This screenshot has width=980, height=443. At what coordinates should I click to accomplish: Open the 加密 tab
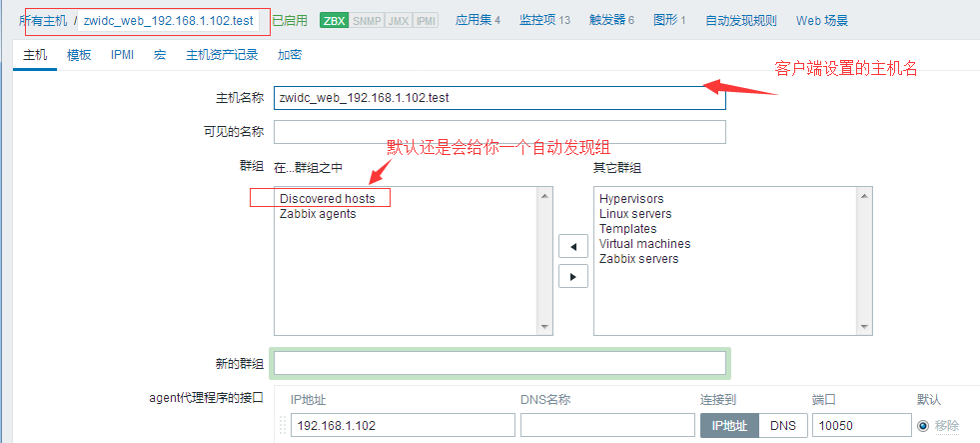pyautogui.click(x=290, y=55)
